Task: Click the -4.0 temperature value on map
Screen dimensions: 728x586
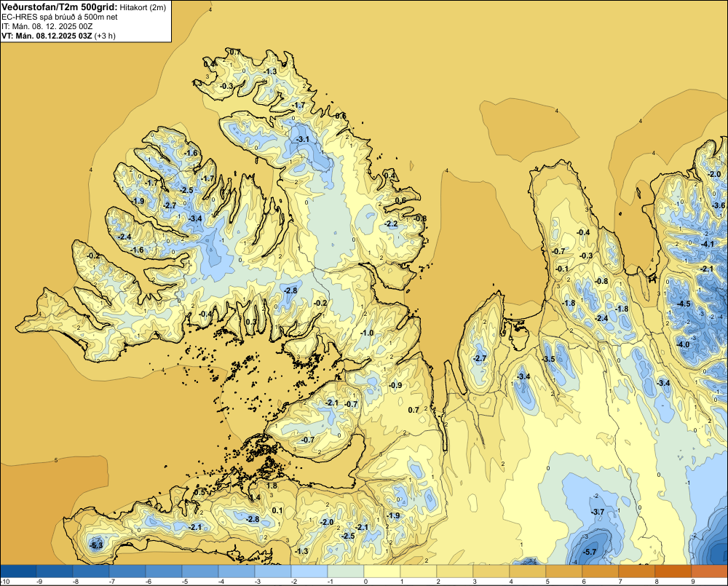Action: (683, 344)
